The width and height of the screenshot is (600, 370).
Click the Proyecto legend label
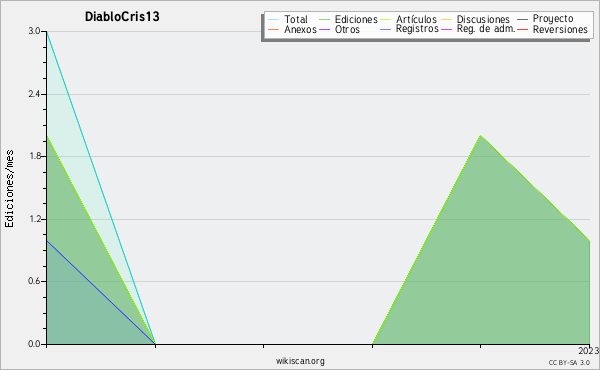point(553,18)
